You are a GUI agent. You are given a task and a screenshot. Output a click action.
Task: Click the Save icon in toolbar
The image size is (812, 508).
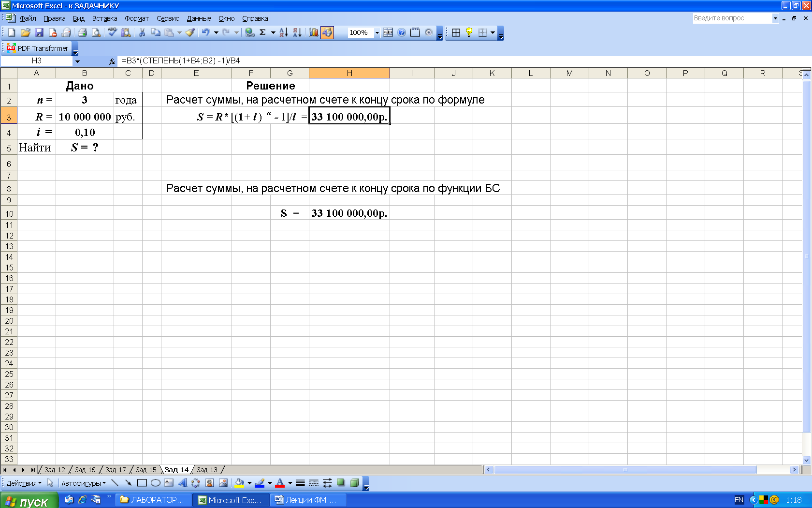(x=39, y=32)
